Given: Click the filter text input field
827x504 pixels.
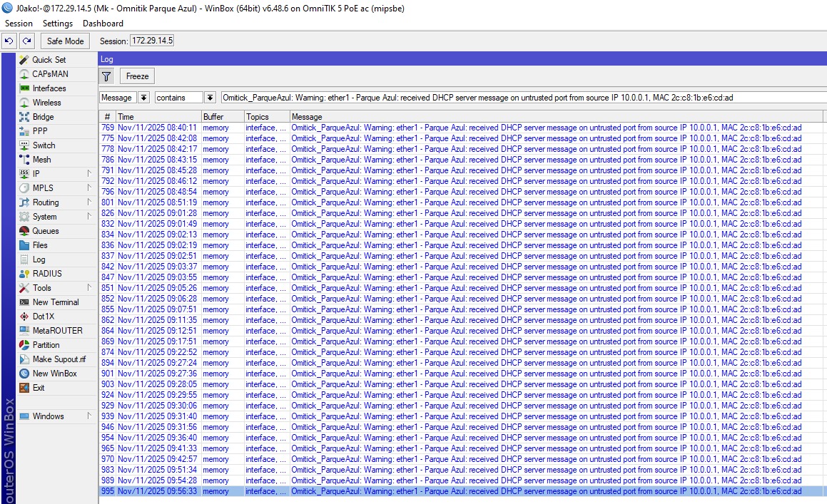Looking at the screenshot, I should click(x=521, y=98).
